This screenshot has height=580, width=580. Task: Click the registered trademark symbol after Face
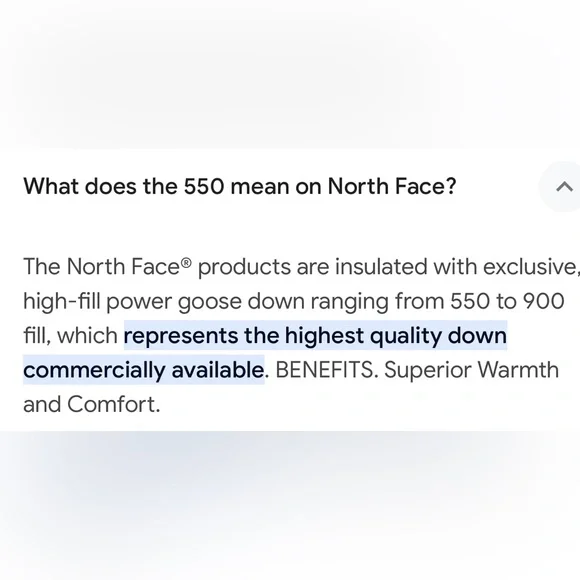pyautogui.click(x=186, y=263)
